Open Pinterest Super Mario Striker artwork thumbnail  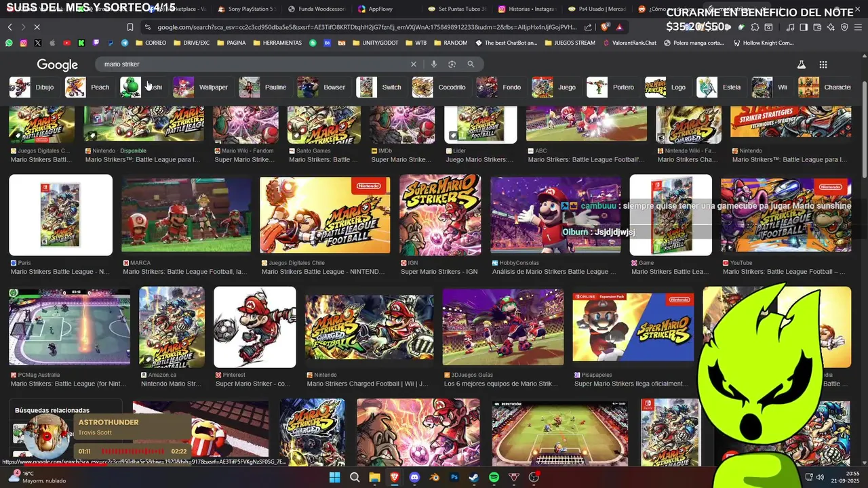(255, 327)
